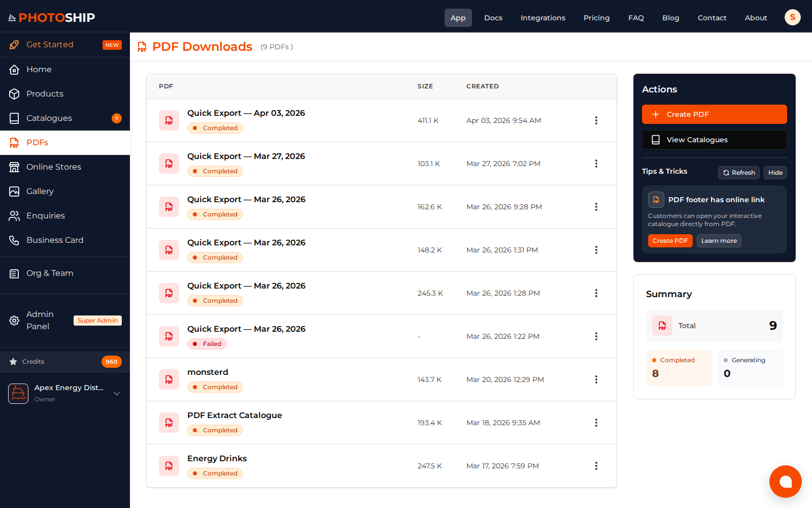Open options menu for the Failed export
Viewport: 812px width, 508px height.
tap(596, 336)
